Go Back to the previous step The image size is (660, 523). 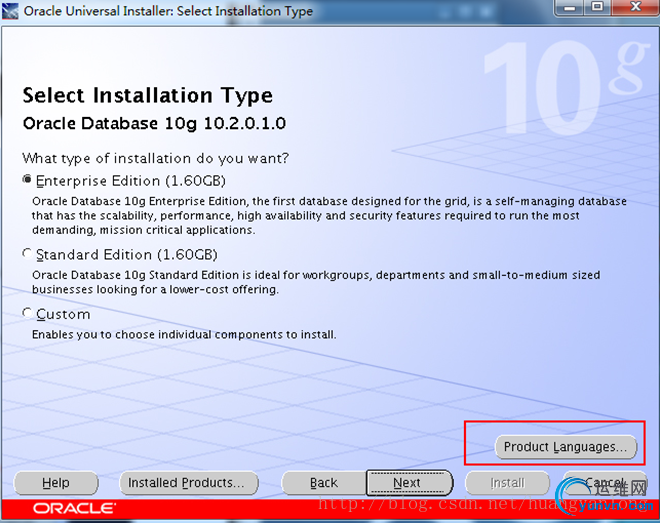(324, 483)
